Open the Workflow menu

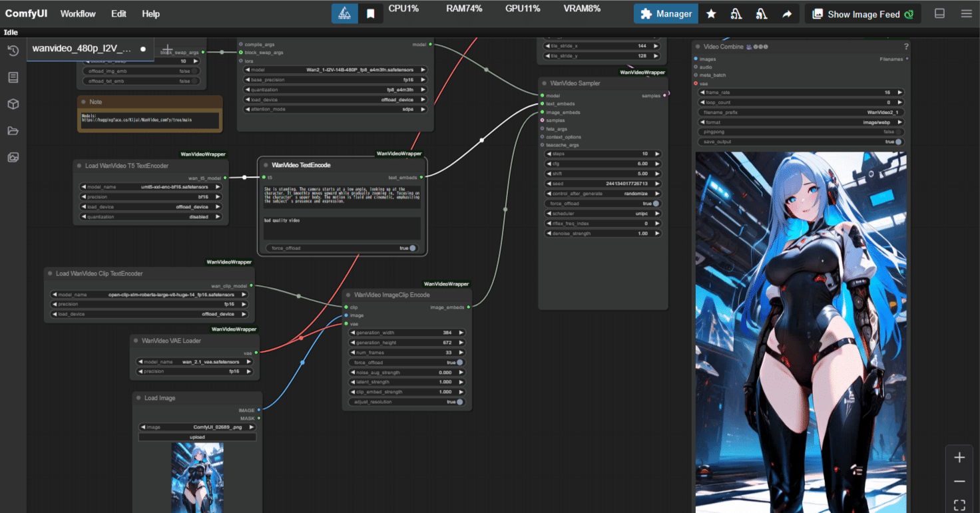78,13
